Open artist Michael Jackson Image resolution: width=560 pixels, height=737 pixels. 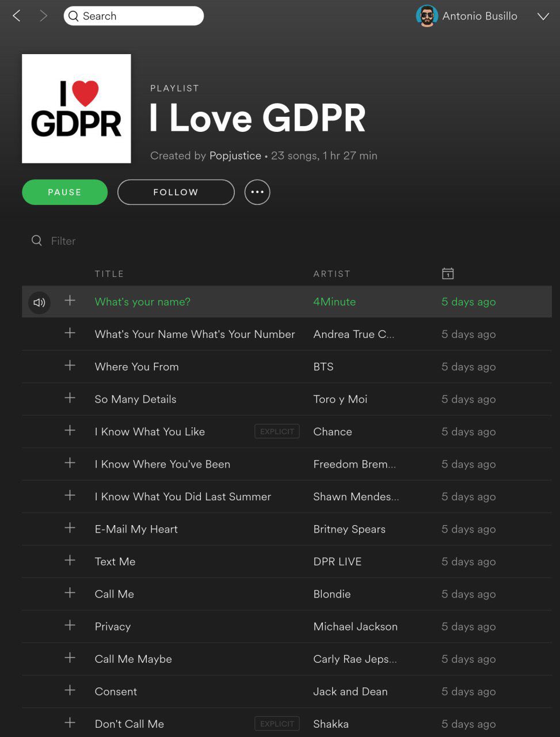(355, 626)
